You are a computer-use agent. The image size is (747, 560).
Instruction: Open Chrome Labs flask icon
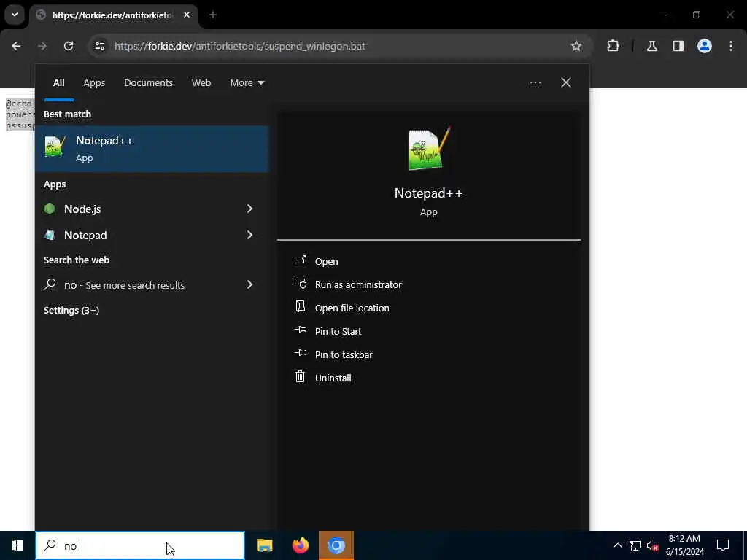coord(652,46)
